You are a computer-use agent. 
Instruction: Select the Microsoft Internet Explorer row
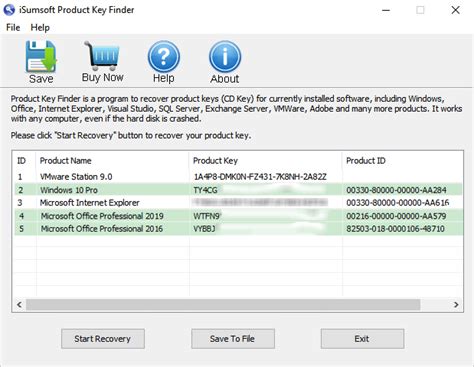(x=238, y=203)
